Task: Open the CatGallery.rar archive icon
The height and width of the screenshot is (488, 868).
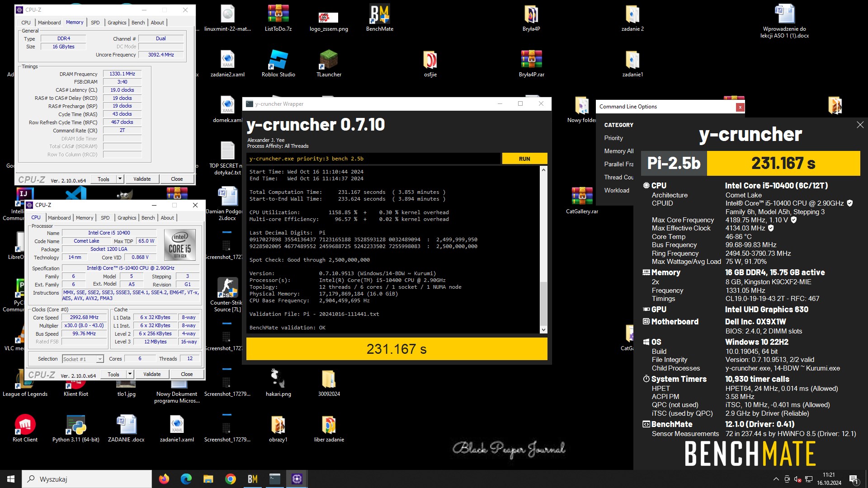Action: (582, 201)
